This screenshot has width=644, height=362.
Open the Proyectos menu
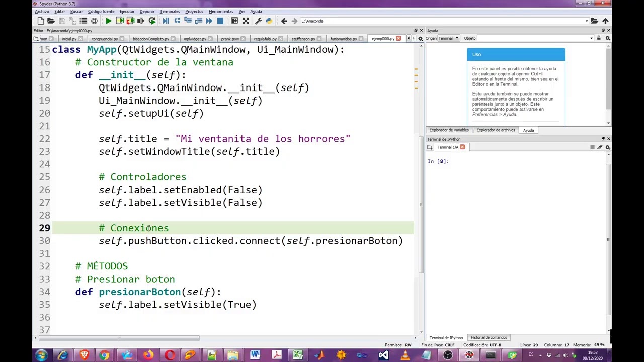pyautogui.click(x=194, y=11)
